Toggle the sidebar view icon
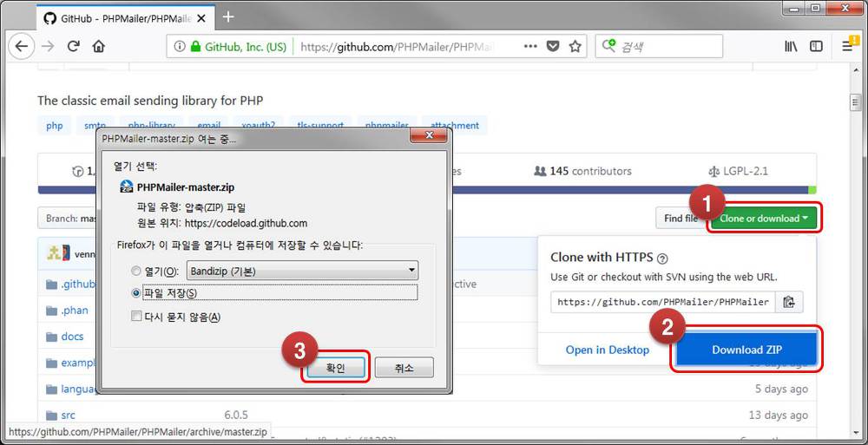Screen dimensions: 868x445 [x=816, y=47]
